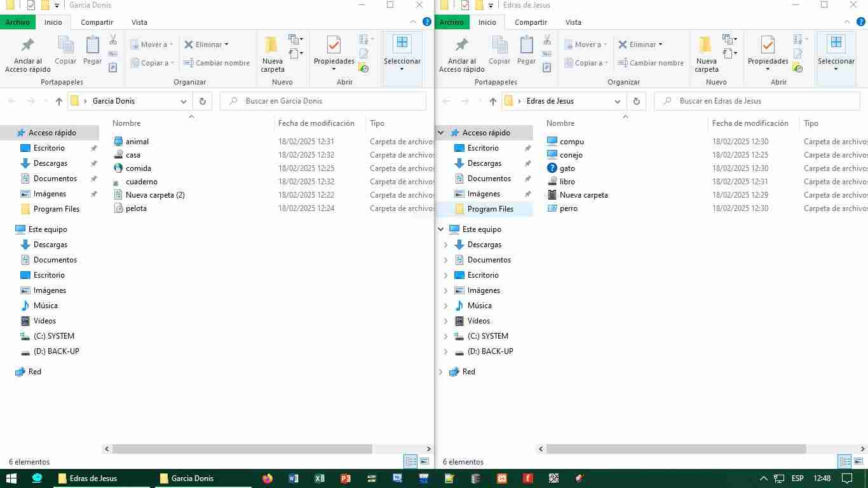The width and height of the screenshot is (868, 488).
Task: Open address bar history dropdown in Edras de Jesus
Action: tap(618, 101)
